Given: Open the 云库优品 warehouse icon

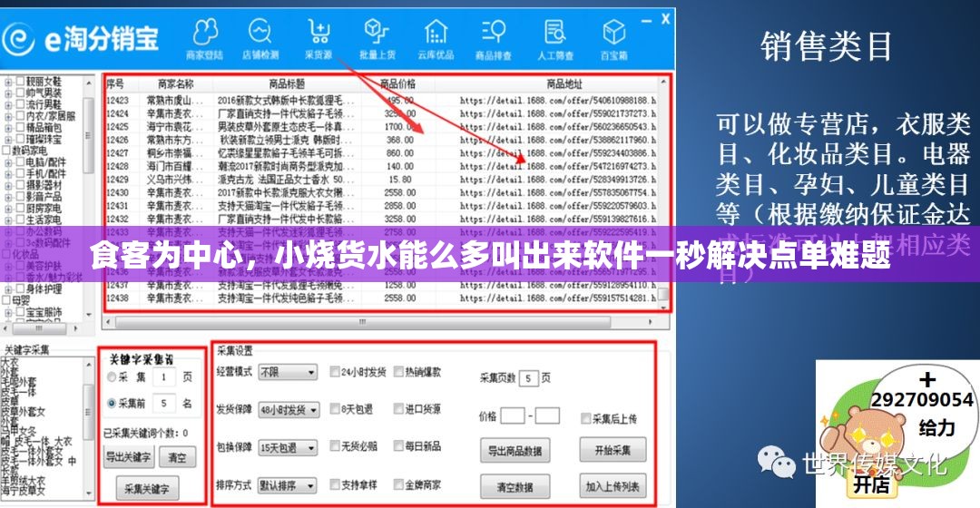Looking at the screenshot, I should point(436,39).
